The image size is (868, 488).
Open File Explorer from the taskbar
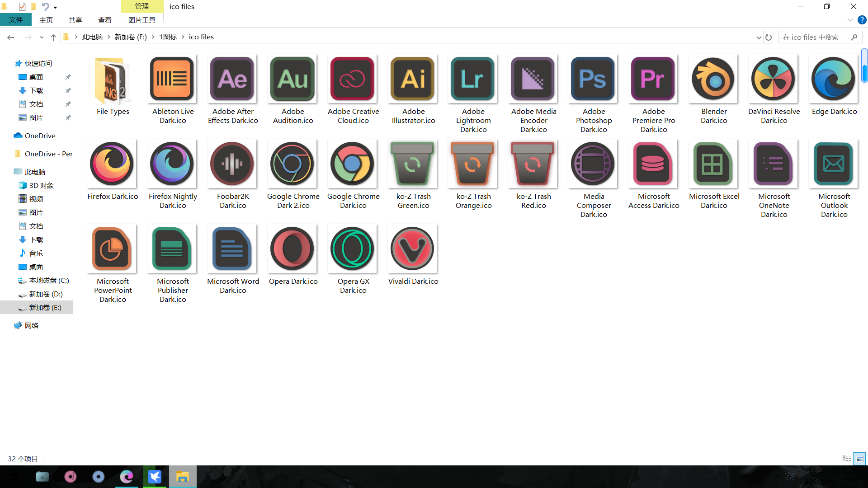[x=182, y=477]
